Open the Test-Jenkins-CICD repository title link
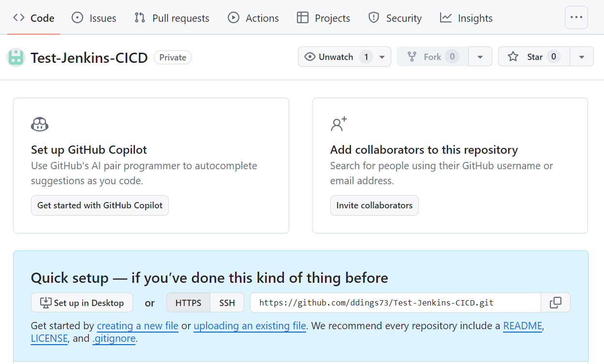This screenshot has height=364, width=604. [89, 58]
